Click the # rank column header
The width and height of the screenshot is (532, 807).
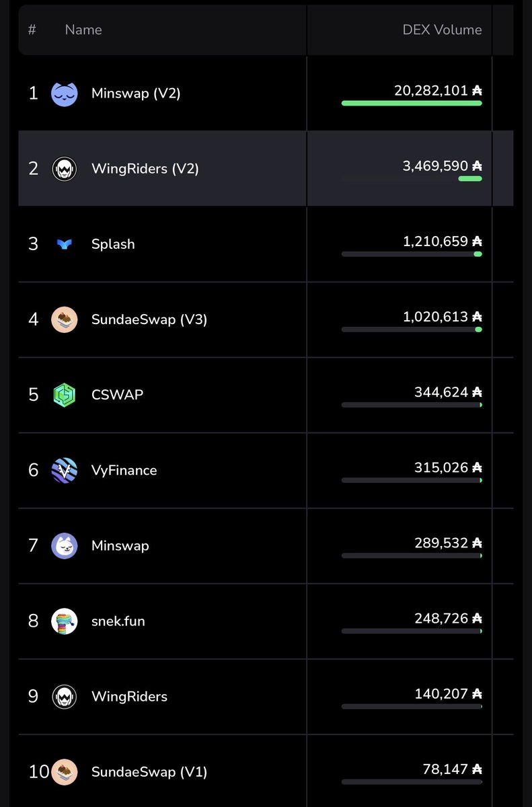32,30
